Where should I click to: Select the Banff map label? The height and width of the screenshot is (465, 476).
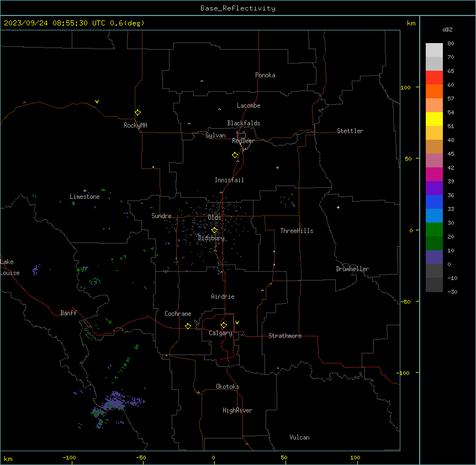click(x=68, y=313)
